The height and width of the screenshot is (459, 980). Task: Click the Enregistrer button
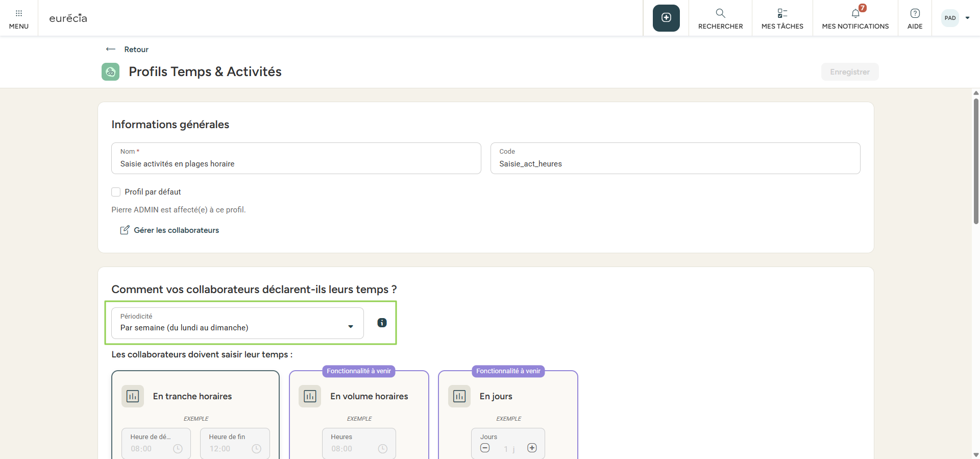849,72
